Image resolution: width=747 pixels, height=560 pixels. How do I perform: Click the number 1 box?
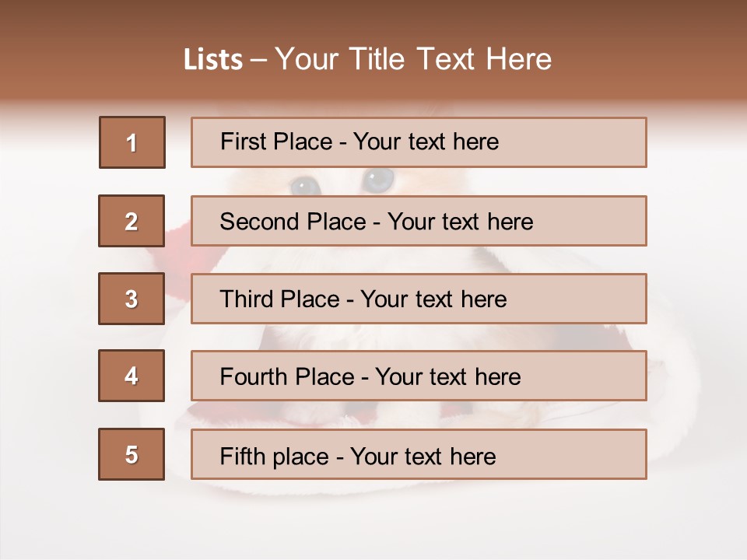point(132,142)
